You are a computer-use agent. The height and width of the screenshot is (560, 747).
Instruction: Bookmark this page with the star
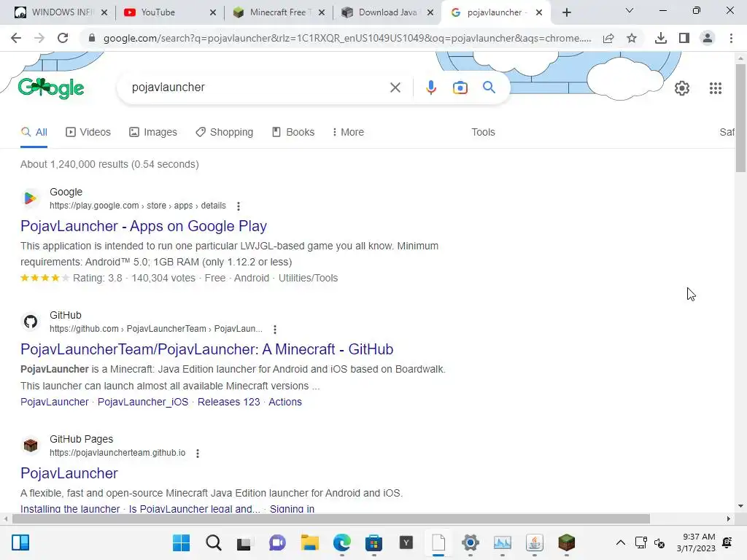pos(632,38)
